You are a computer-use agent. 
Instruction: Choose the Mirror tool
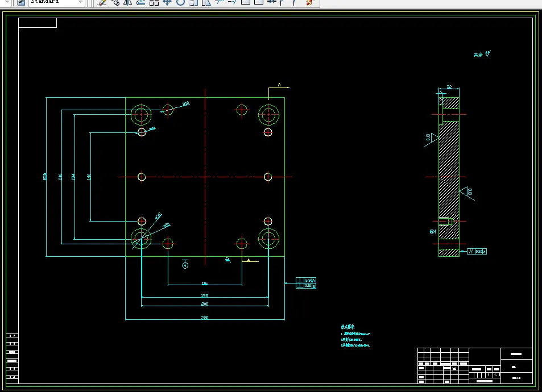tap(128, 2)
